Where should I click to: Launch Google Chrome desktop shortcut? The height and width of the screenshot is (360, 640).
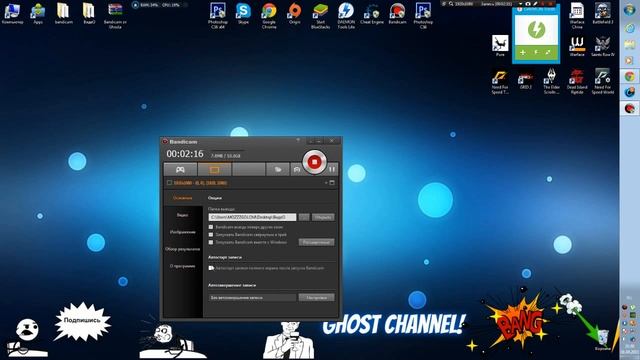(x=269, y=16)
